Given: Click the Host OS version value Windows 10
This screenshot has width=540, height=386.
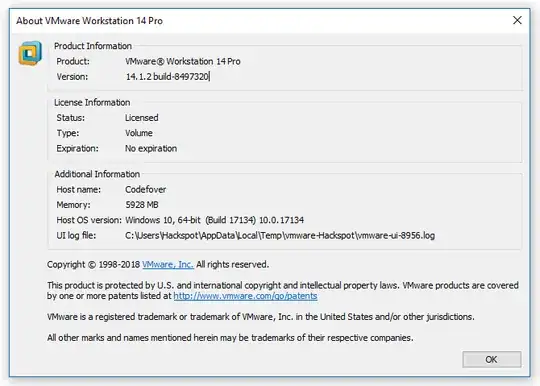Looking at the screenshot, I should tap(214, 220).
